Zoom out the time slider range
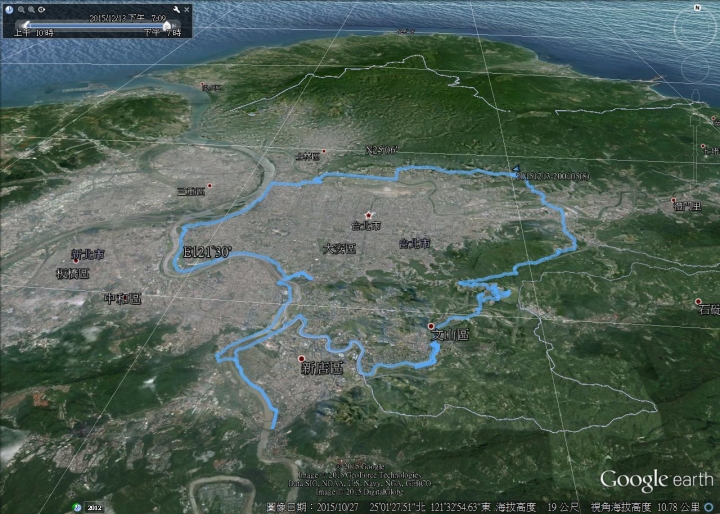The height and width of the screenshot is (514, 720). (x=21, y=9)
